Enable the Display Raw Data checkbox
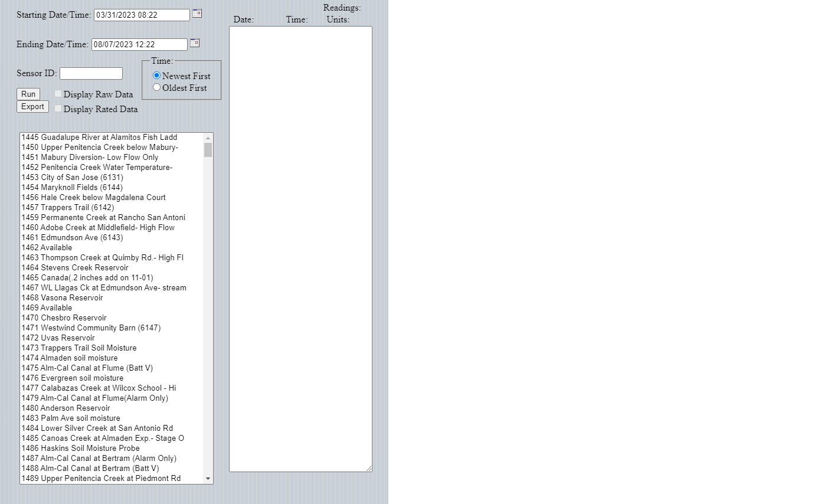 pos(58,94)
